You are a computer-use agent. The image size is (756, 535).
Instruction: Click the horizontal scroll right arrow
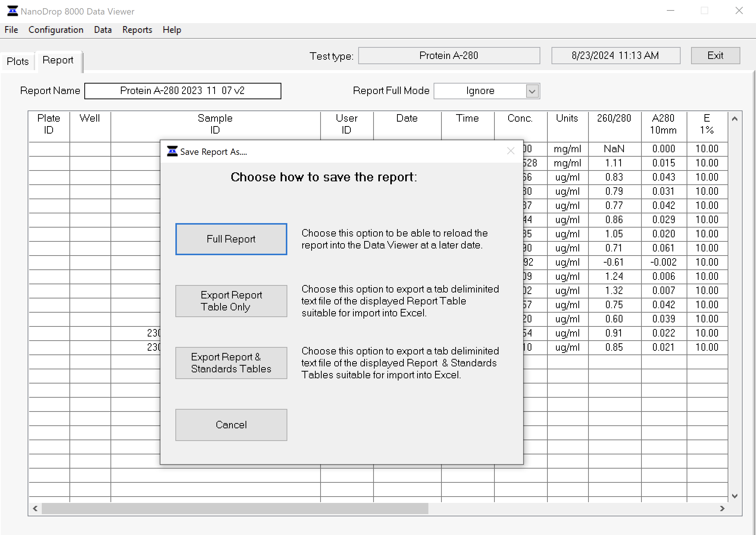click(x=722, y=509)
